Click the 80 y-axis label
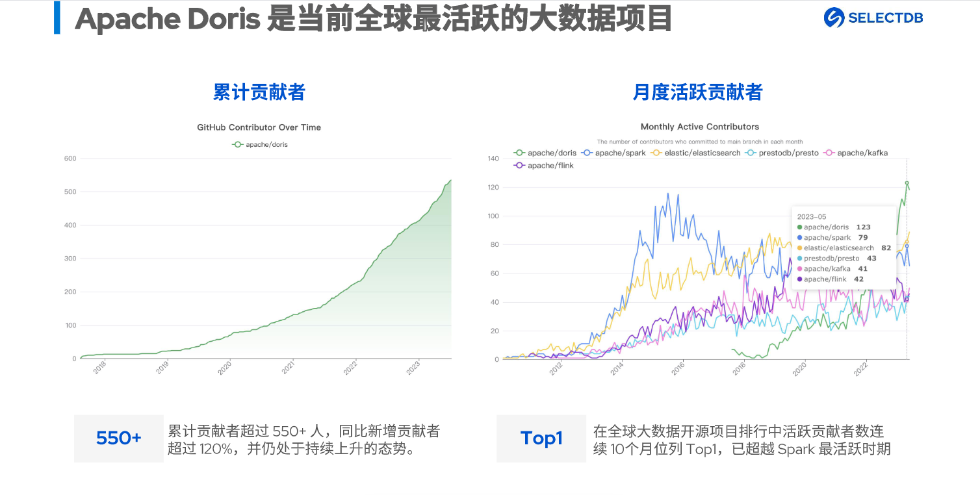Image resolution: width=980 pixels, height=495 pixels. tap(494, 245)
